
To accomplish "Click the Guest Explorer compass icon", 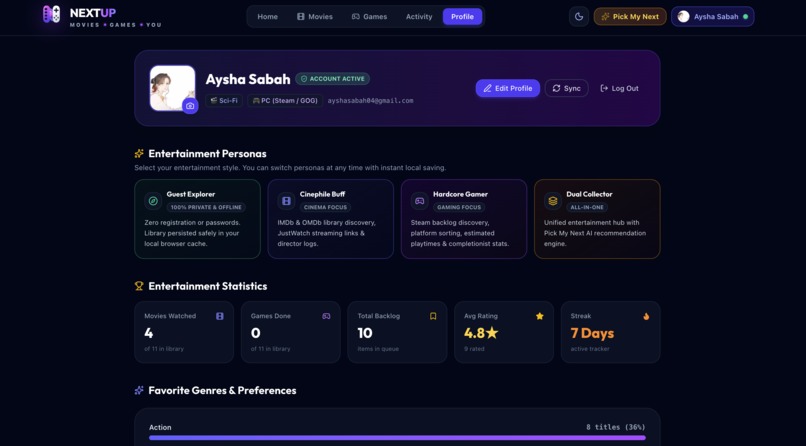I will (153, 201).
